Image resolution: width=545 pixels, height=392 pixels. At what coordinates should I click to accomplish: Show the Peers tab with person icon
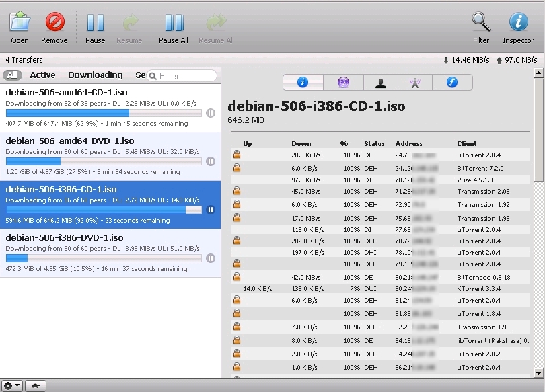pos(381,83)
